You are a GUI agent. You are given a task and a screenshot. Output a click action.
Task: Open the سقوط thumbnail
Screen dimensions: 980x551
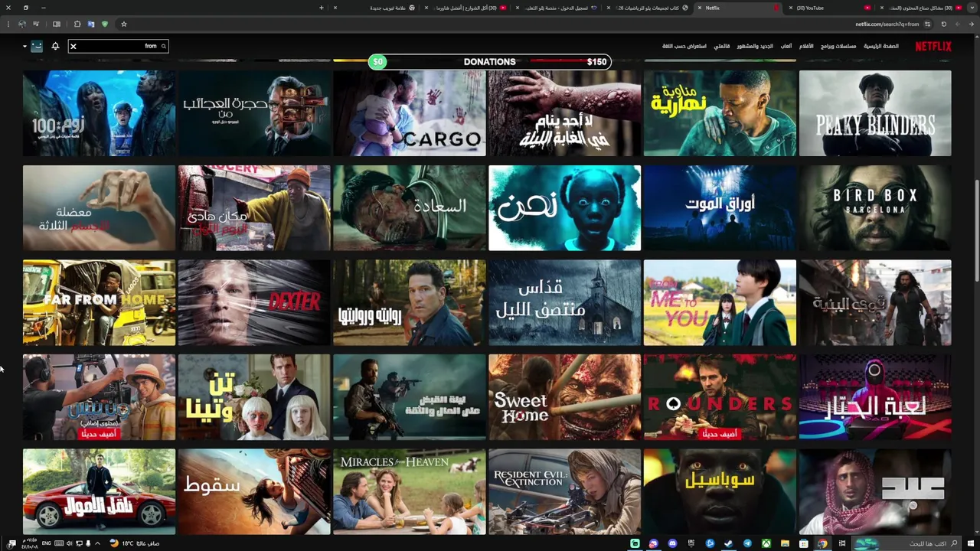coord(254,491)
